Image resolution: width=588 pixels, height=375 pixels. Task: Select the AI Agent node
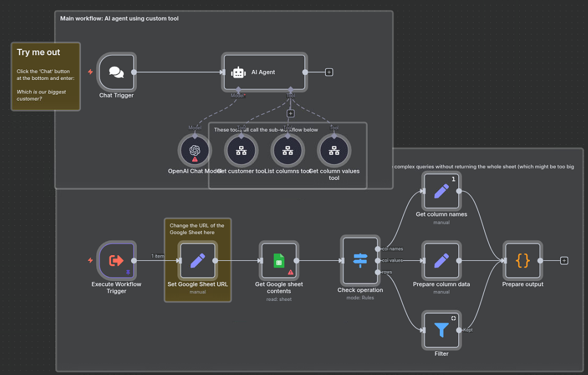pyautogui.click(x=264, y=72)
